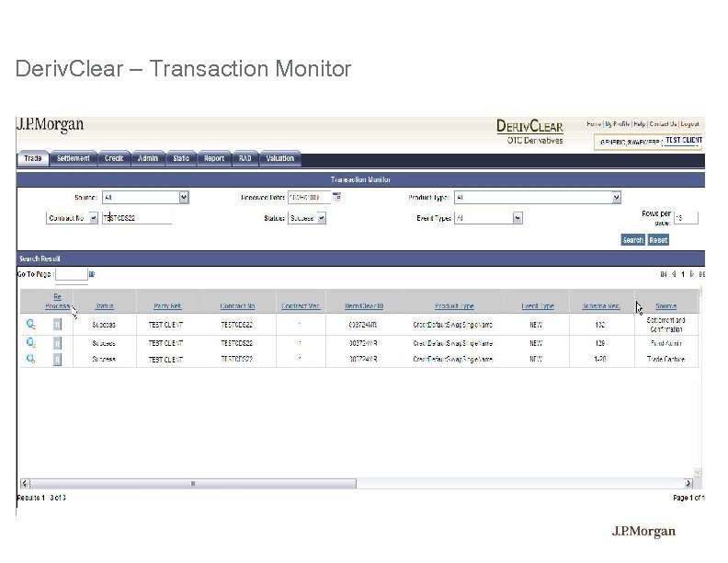The image size is (728, 563).
Task: Click the horizontal scrollbar thumb
Action: 193,483
